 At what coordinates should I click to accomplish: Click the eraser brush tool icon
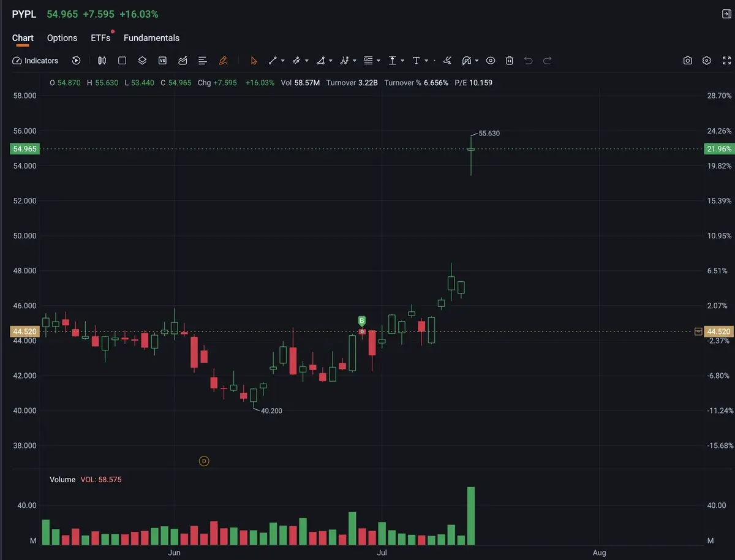tap(447, 61)
